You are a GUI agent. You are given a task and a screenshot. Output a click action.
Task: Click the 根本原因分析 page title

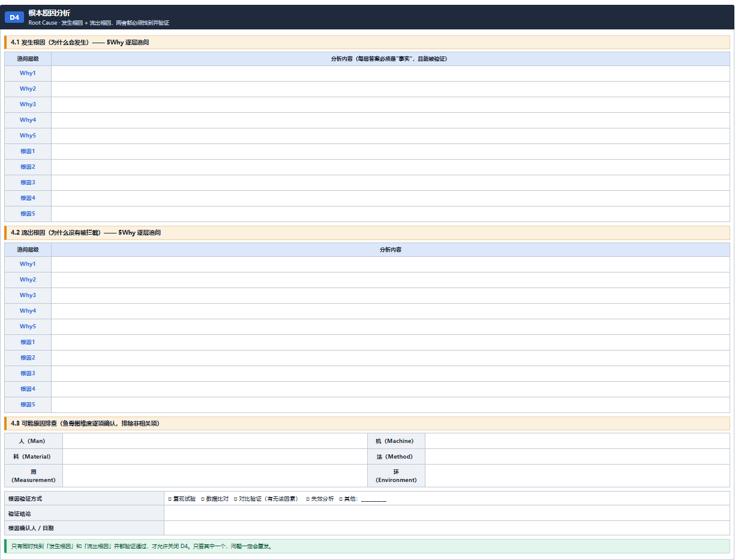pos(49,13)
